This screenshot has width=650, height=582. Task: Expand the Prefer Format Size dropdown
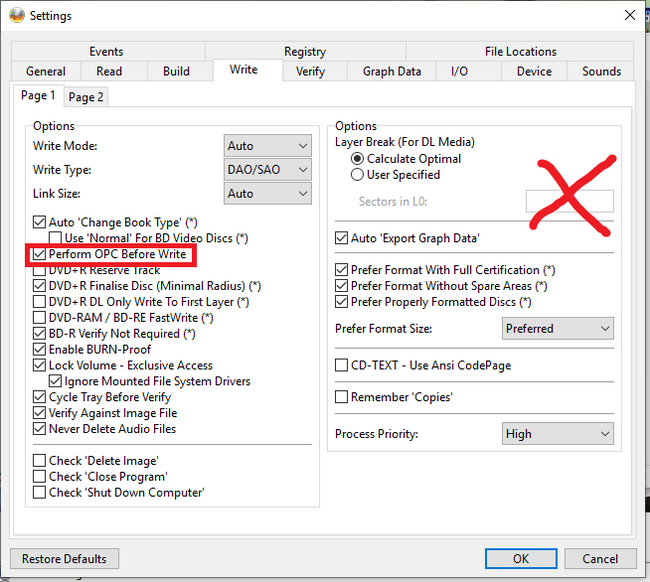[558, 329]
